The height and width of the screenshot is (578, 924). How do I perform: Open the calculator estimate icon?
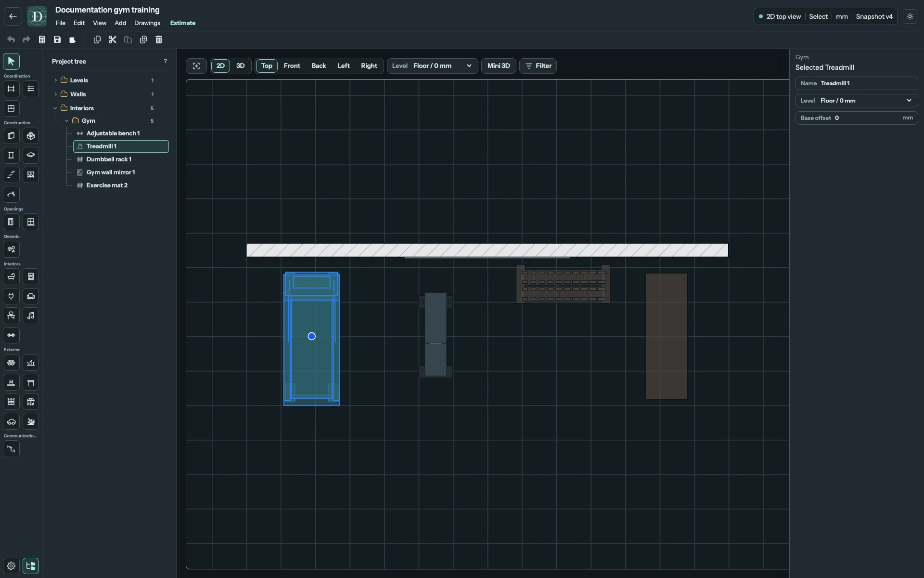[x=42, y=39]
